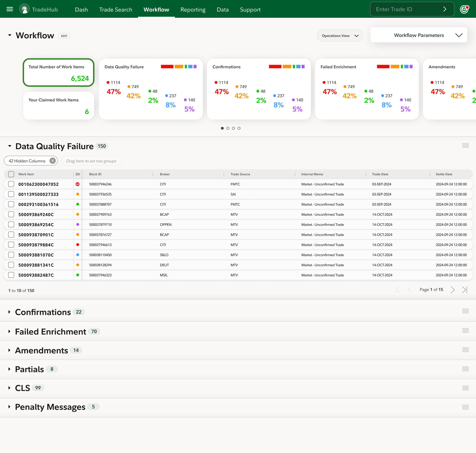Viewport: 476px width, 453px height.
Task: Jump to last page icon
Action: pyautogui.click(x=464, y=290)
